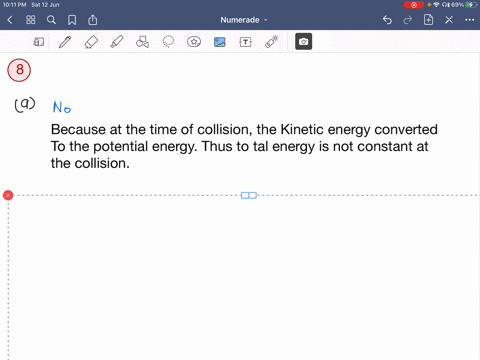
Task: Select the zoom region resize handle
Action: [x=249, y=195]
